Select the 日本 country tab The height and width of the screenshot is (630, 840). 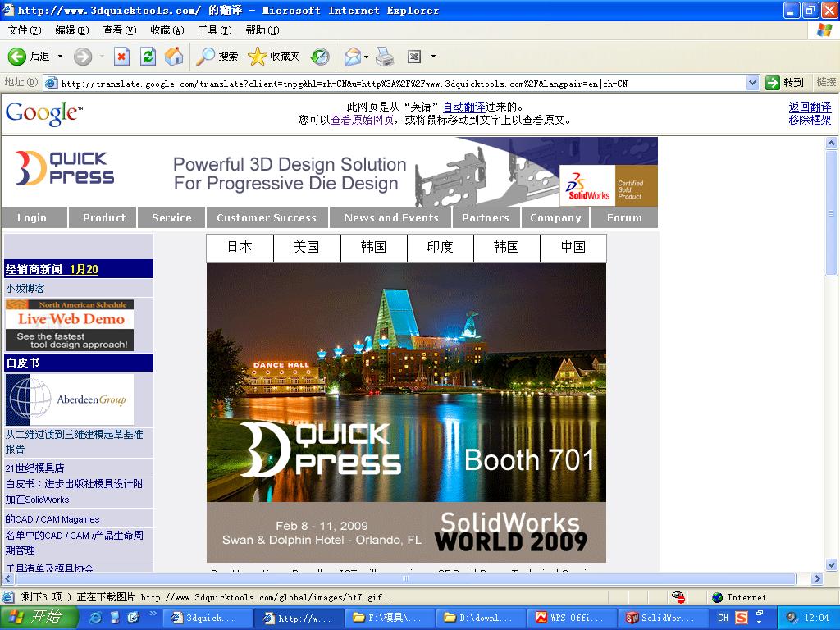(240, 247)
